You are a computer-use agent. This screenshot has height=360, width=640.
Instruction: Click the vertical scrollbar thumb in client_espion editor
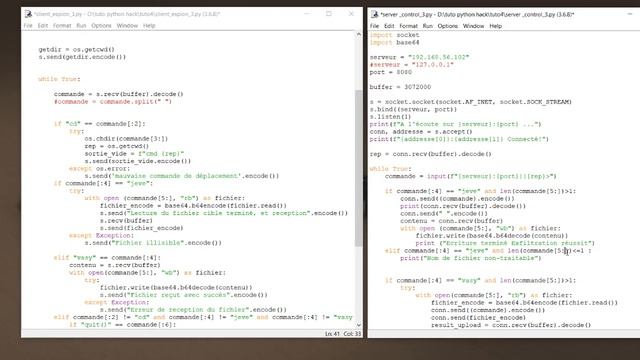[x=359, y=168]
